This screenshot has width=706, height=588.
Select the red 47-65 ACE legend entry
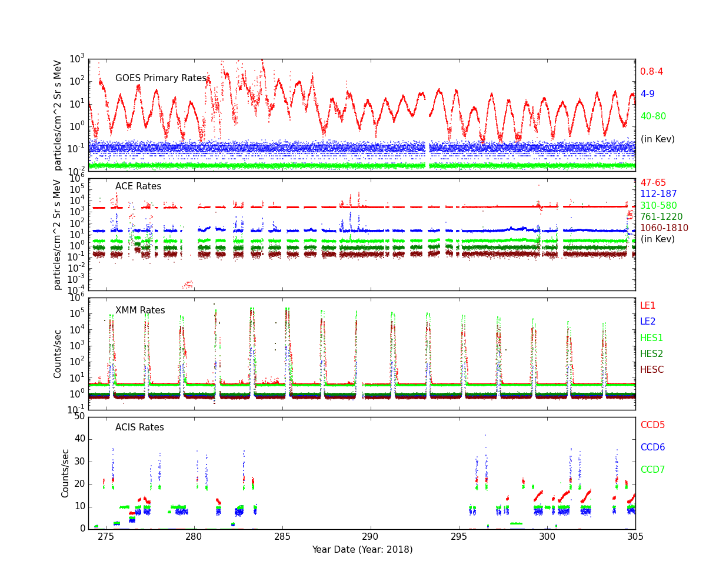pos(652,183)
